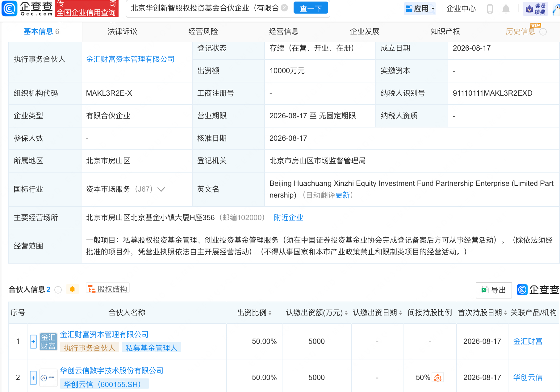Viewport: 560px width, 392px height.
Task: Switch to the 历史信息 tab
Action: click(x=520, y=31)
